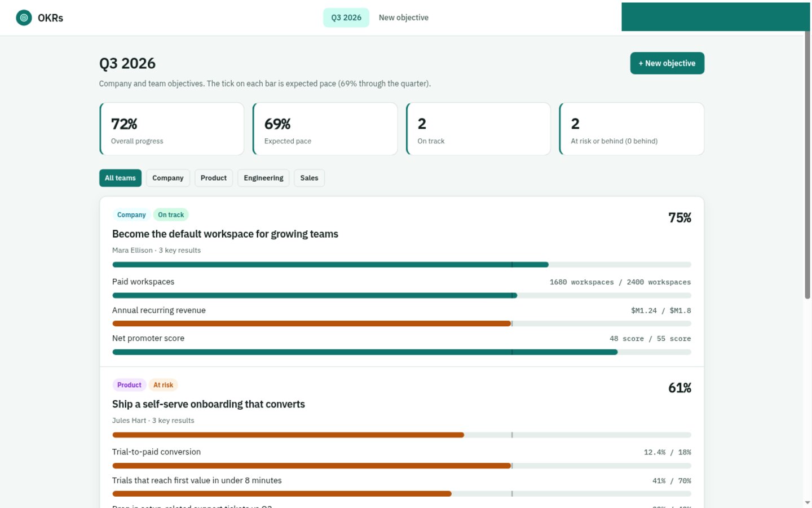This screenshot has height=508, width=812.
Task: Click Jules Hart · 3 key results text
Action: (153, 421)
